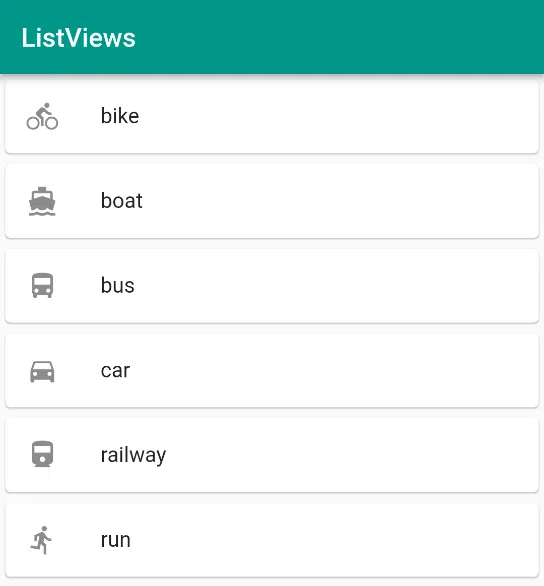The width and height of the screenshot is (544, 586).
Task: Select the 'run' text label
Action: click(x=115, y=540)
